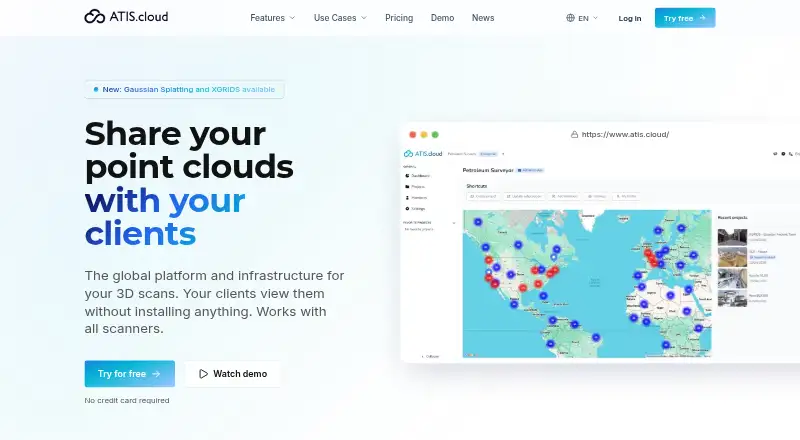Viewport: 800px width, 440px height.
Task: Click the last Shortcuts button
Action: click(x=626, y=197)
